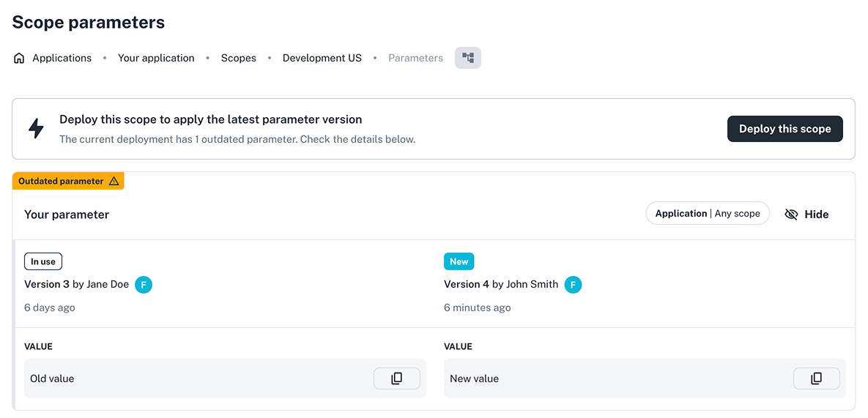Click John Smith's F avatar badge
868x418 pixels.
(x=573, y=285)
